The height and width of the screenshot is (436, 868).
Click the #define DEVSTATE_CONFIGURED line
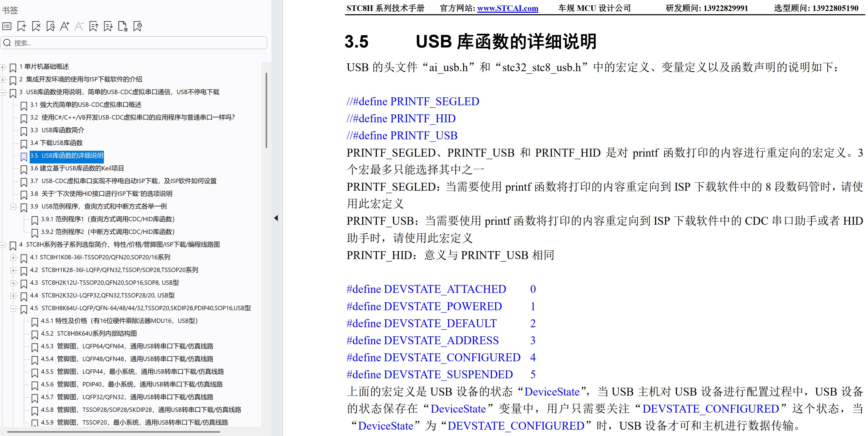click(x=441, y=357)
